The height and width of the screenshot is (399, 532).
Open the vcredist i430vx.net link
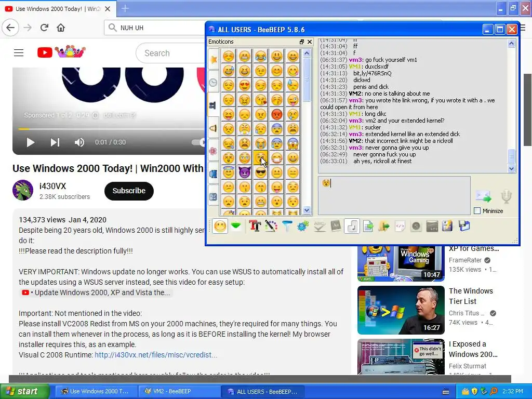pos(156,355)
